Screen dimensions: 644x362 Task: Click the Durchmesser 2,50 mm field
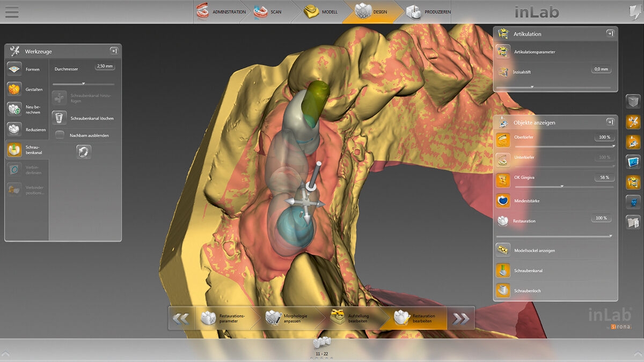click(105, 67)
